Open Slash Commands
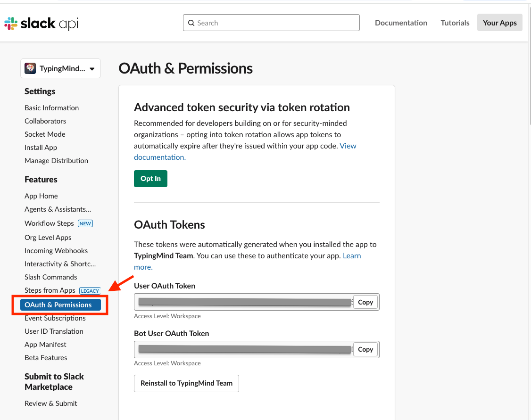Viewport: 531px width, 420px height. 50,277
